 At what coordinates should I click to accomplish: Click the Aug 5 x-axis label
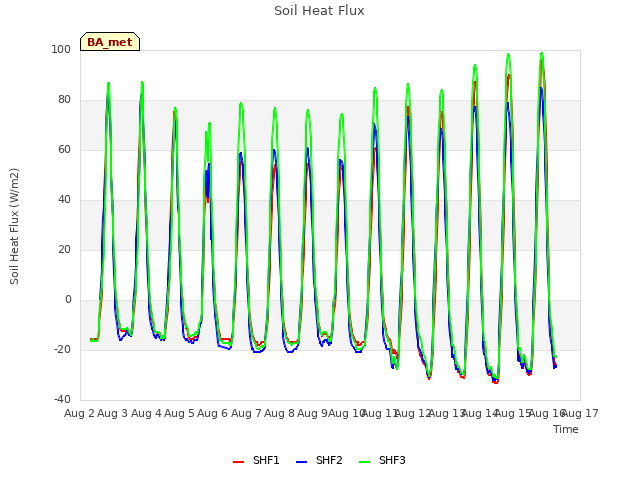[179, 413]
